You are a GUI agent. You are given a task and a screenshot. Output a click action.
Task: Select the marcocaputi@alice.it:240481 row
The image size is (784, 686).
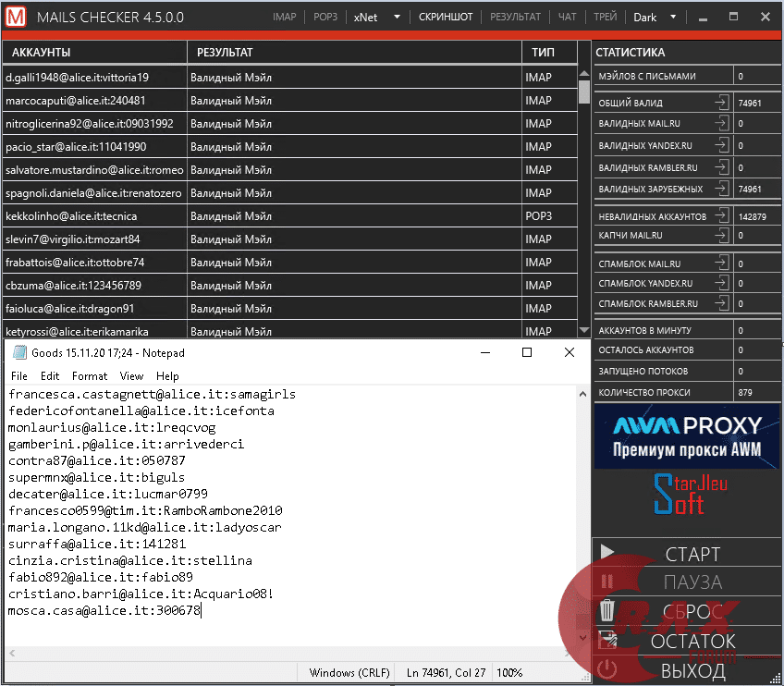pos(290,100)
